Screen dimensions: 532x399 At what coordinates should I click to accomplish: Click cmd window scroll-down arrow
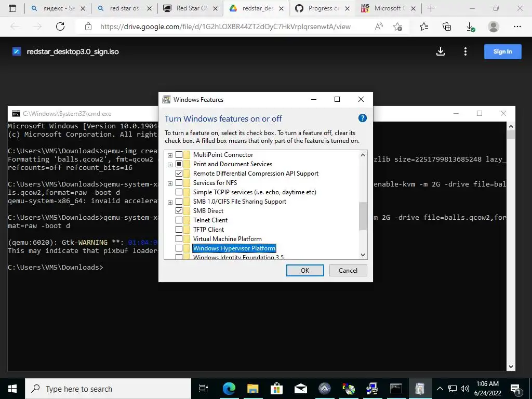(511, 366)
